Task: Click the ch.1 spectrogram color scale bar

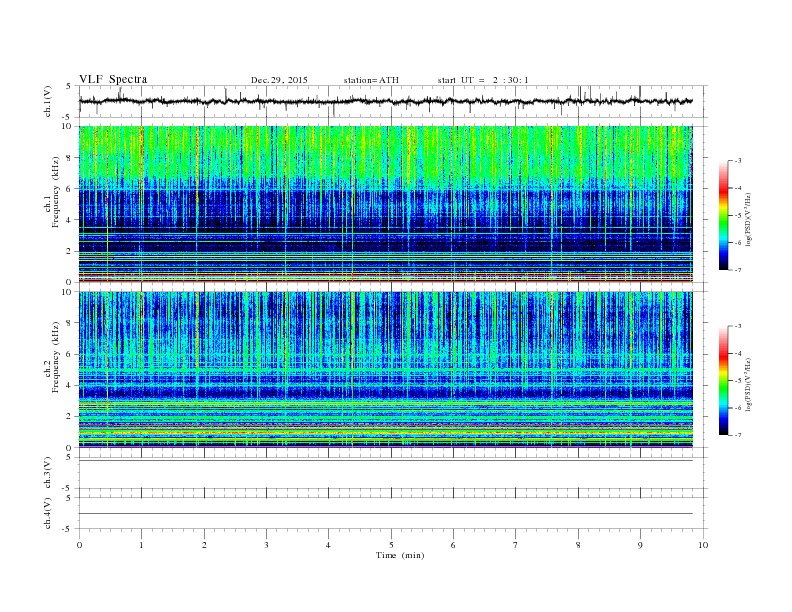Action: (x=723, y=215)
